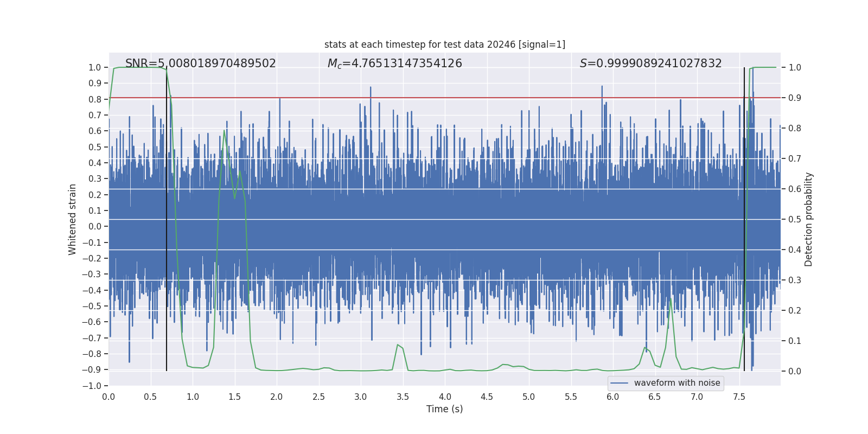Click the 0.1 tick on the Detection probability axis

pos(795,341)
